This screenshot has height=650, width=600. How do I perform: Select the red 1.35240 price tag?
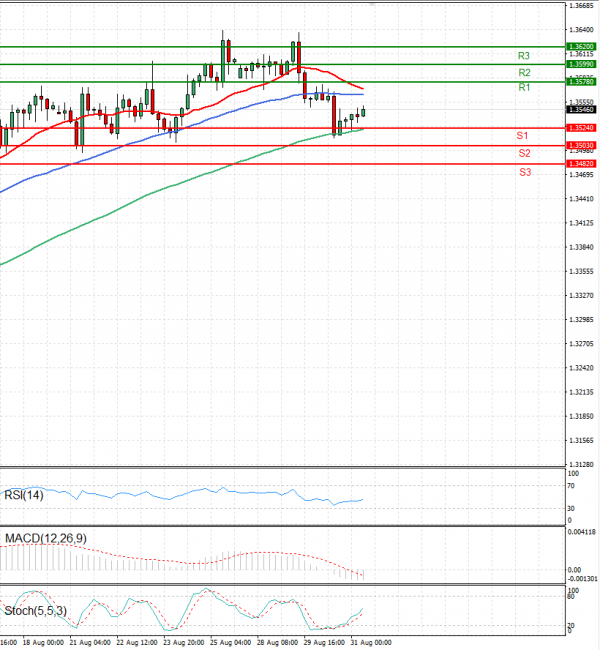tap(581, 128)
